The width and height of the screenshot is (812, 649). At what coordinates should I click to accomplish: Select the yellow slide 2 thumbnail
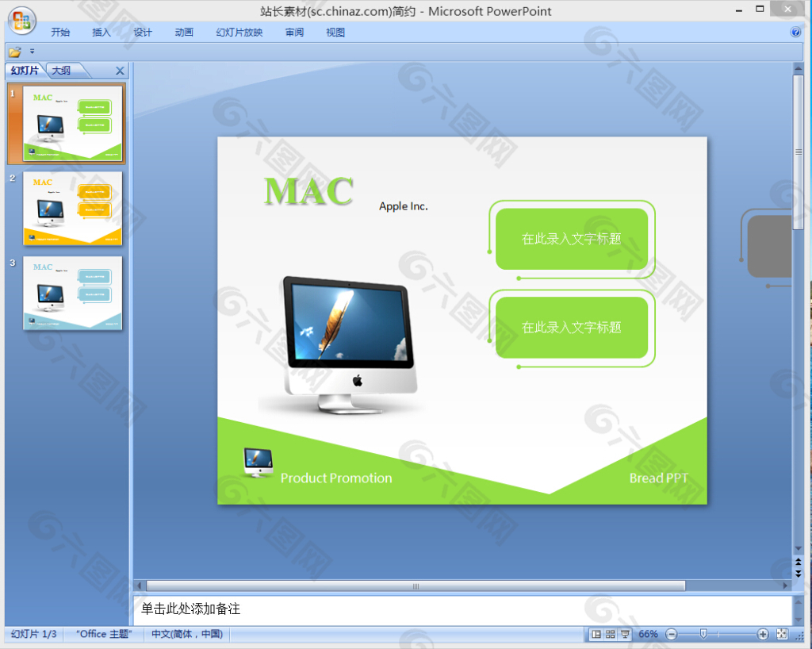[x=73, y=208]
